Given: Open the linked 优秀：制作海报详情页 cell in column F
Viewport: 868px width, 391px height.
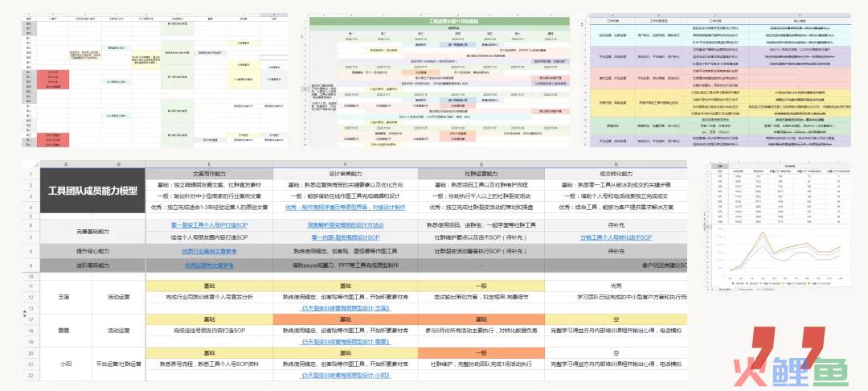Looking at the screenshot, I should 345,207.
